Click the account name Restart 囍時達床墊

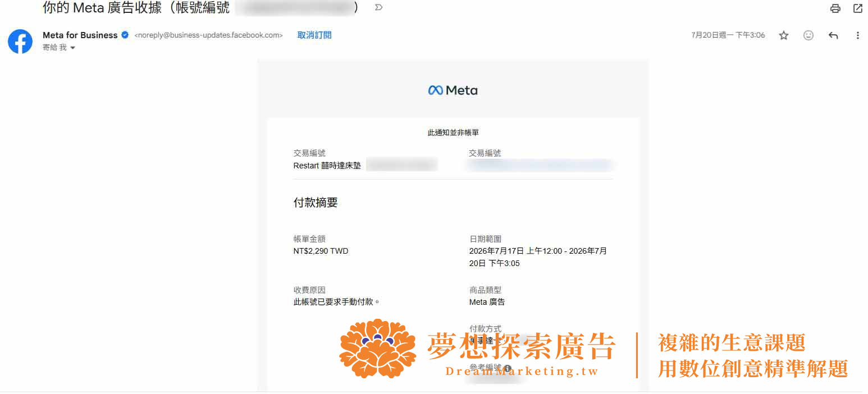327,166
